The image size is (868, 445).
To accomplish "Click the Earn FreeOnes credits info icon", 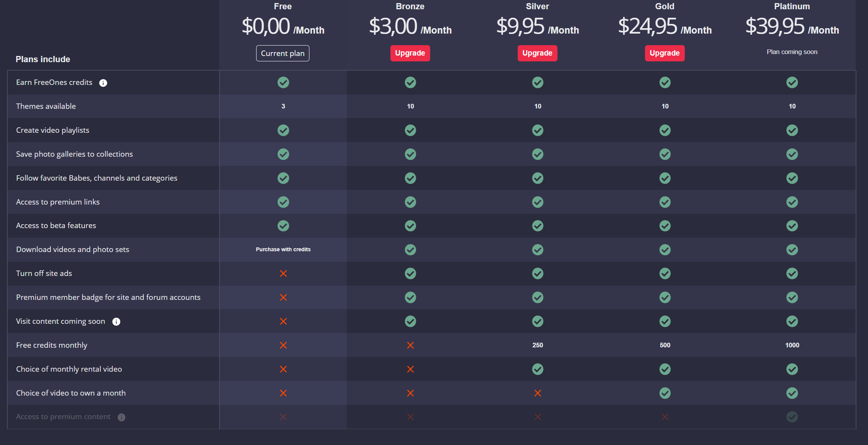I will point(103,83).
